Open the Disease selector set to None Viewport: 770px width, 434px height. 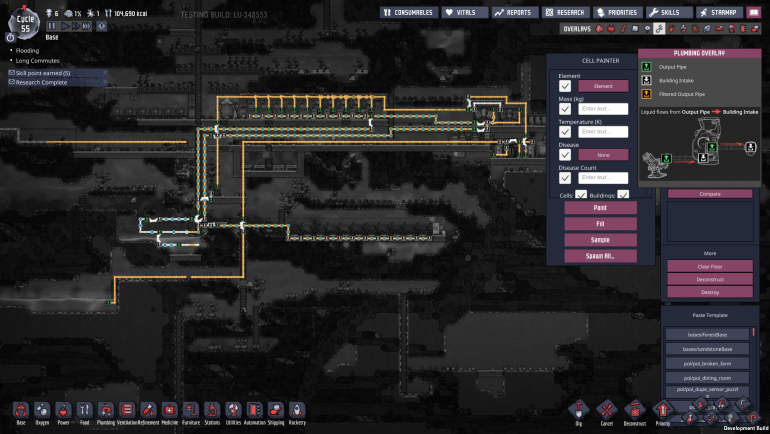(603, 155)
